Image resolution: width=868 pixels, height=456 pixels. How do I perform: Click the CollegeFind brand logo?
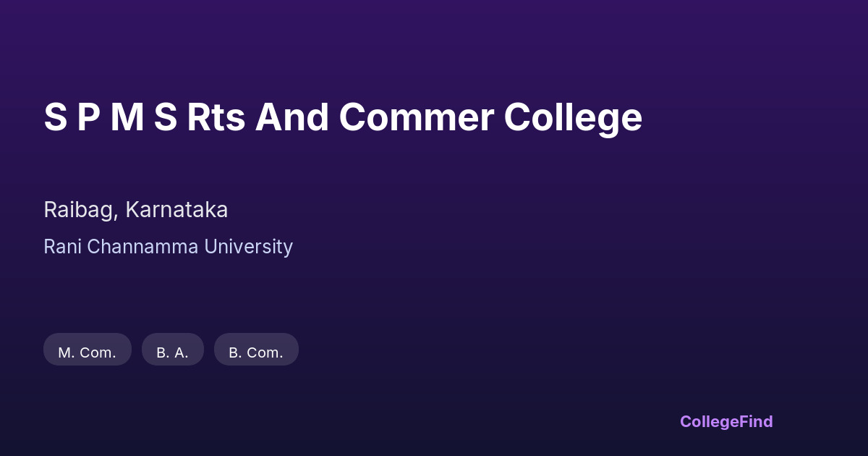click(x=726, y=421)
